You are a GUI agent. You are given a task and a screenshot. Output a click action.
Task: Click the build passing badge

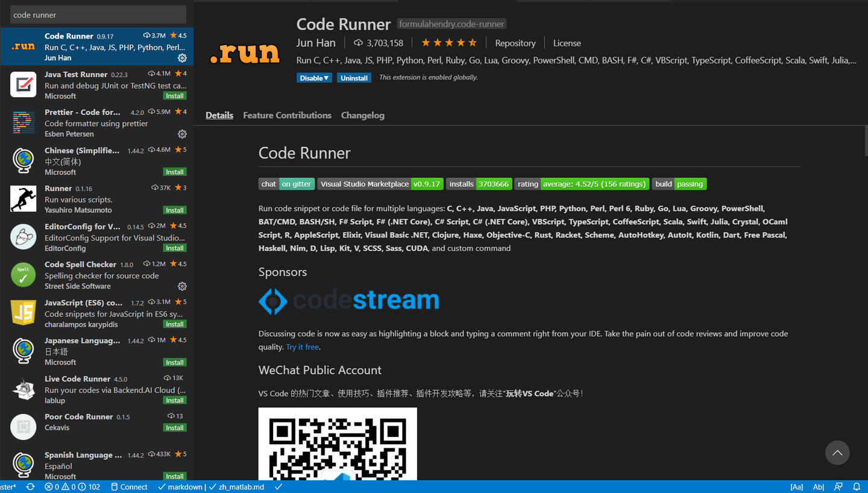coord(679,184)
